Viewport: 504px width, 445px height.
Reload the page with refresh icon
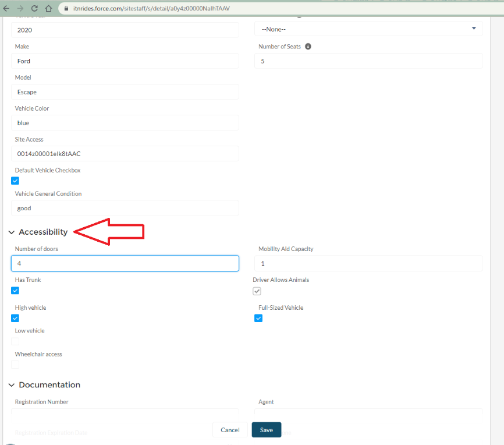[34, 9]
